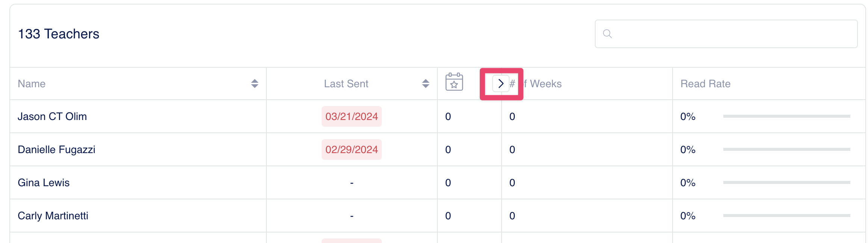Open Danielle Fugazzi's teacher row
The height and width of the screenshot is (243, 868).
[56, 150]
